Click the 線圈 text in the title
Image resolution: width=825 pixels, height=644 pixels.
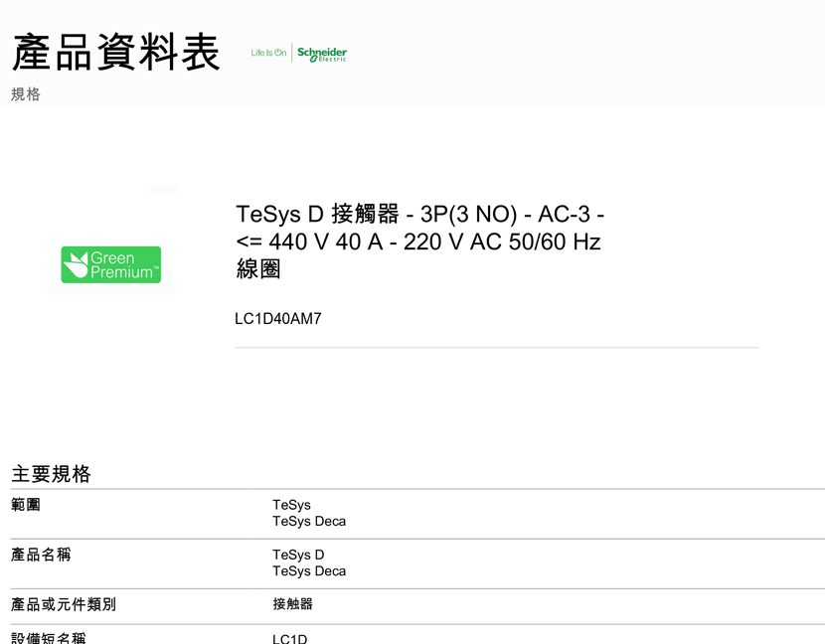point(258,269)
